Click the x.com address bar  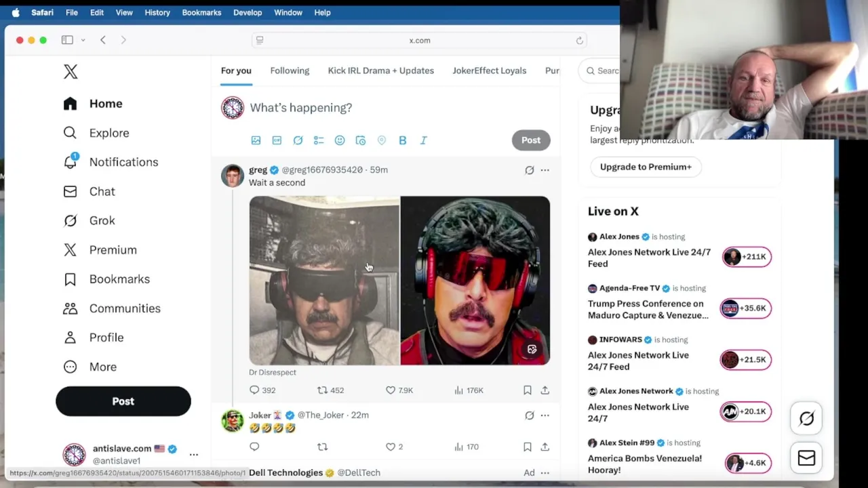click(x=419, y=40)
